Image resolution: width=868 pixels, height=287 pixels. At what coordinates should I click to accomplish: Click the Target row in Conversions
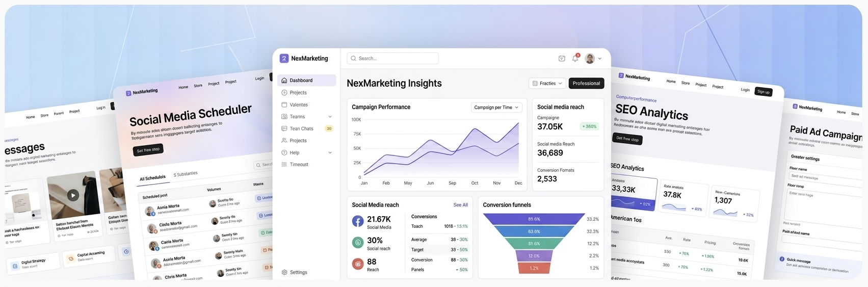coord(439,250)
